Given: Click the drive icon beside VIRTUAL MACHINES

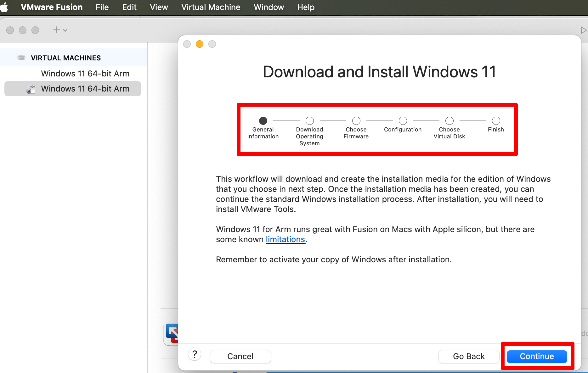Looking at the screenshot, I should coord(21,58).
